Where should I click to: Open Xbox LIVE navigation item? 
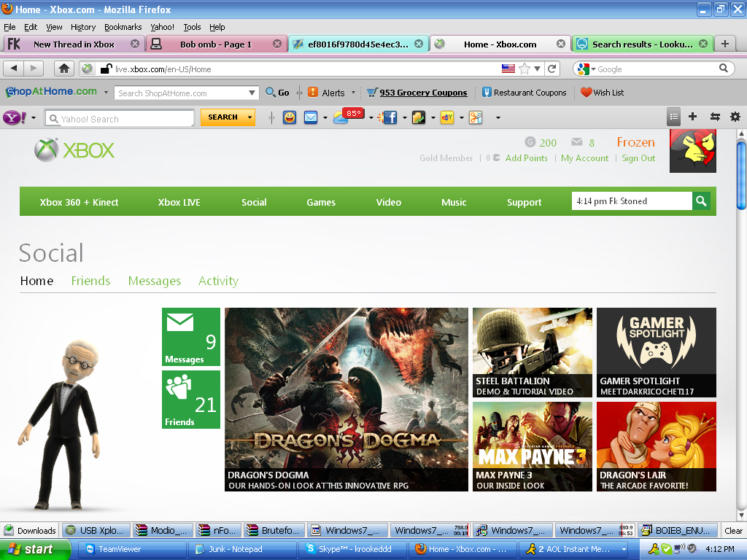179,202
